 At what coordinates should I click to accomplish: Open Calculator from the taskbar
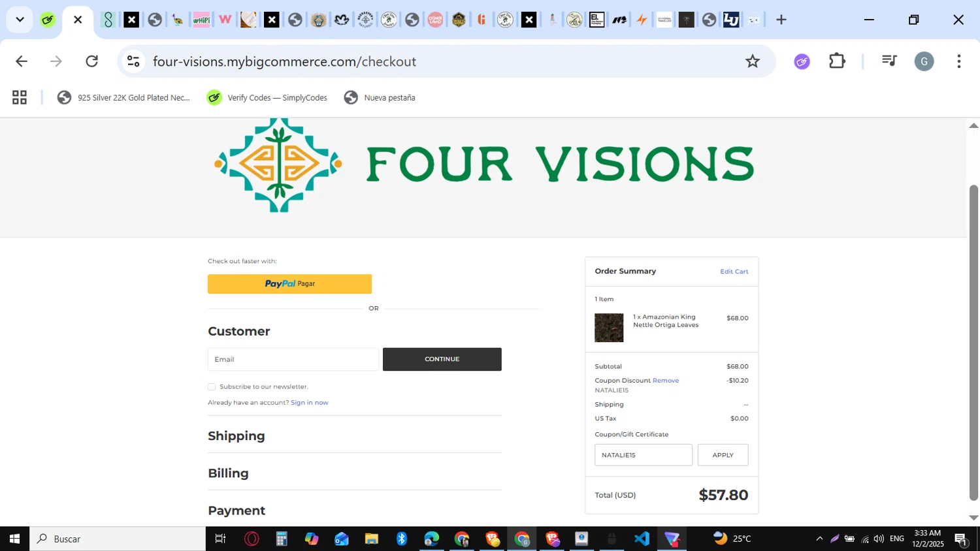(x=282, y=539)
